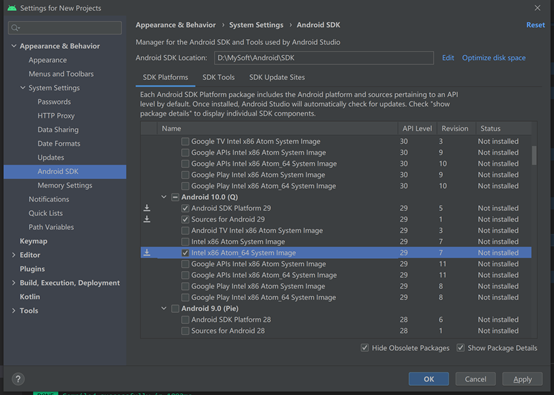Click System Settings in the breadcrumb

pyautogui.click(x=256, y=25)
